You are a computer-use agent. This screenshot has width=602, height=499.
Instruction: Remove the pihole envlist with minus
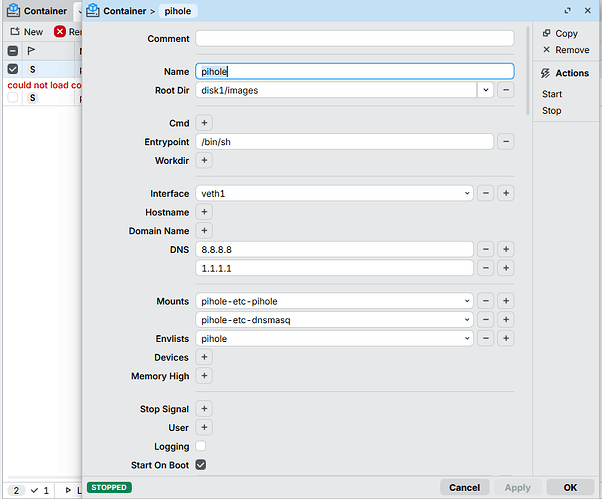point(486,339)
